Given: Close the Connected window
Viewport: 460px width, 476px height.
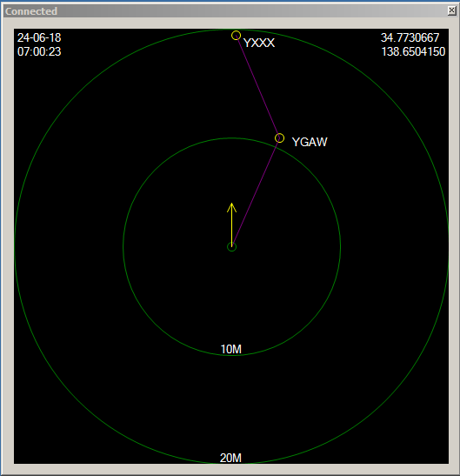Looking at the screenshot, I should click(x=451, y=10).
